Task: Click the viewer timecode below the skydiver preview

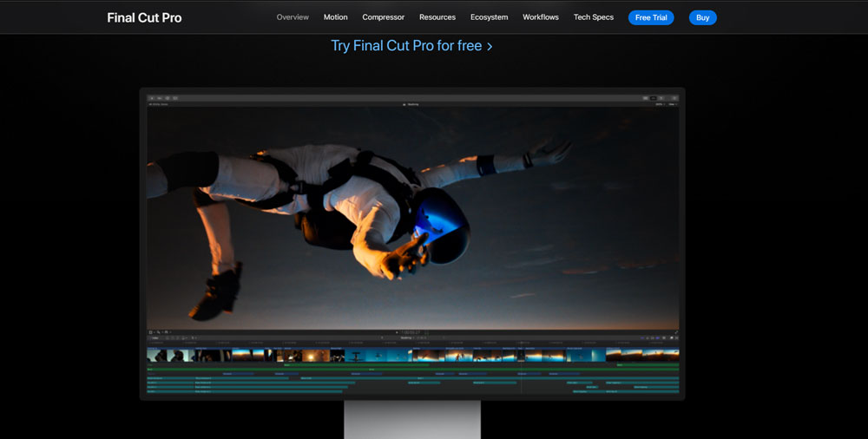Action: [411, 332]
